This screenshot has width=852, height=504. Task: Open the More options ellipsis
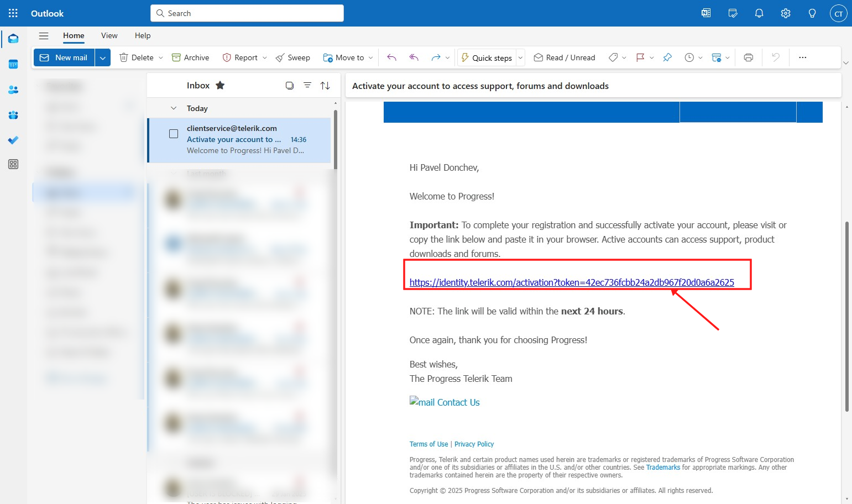click(x=803, y=57)
